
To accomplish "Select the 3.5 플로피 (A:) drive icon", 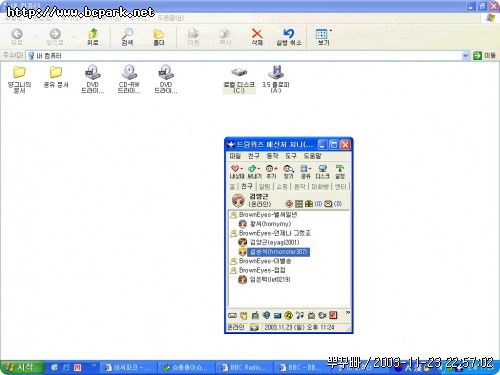I will click(276, 79).
